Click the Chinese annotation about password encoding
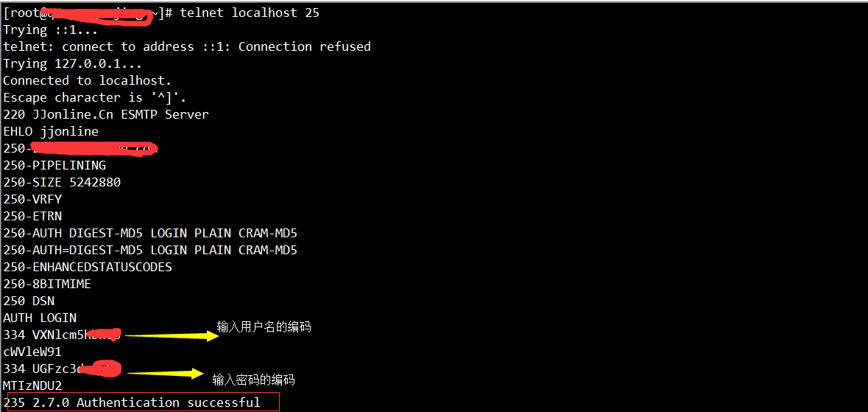 (253, 380)
